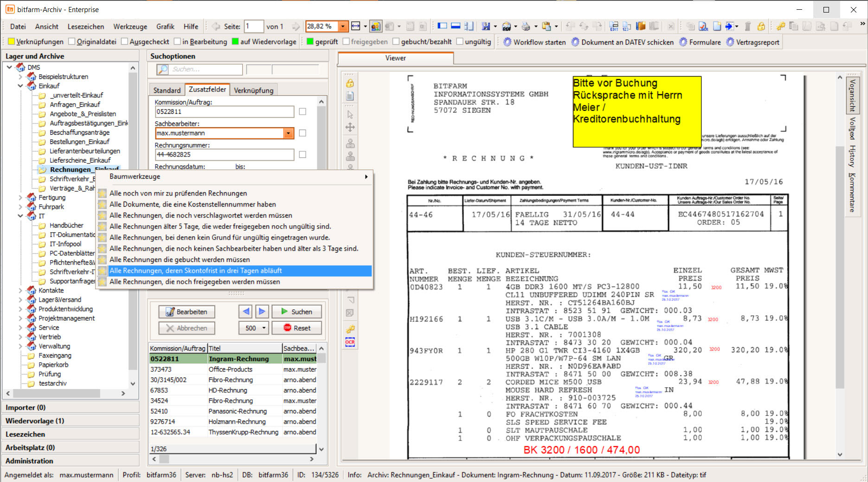The height and width of the screenshot is (482, 868).
Task: Toggle the Verknüpfungen checkbox
Action: 12,42
